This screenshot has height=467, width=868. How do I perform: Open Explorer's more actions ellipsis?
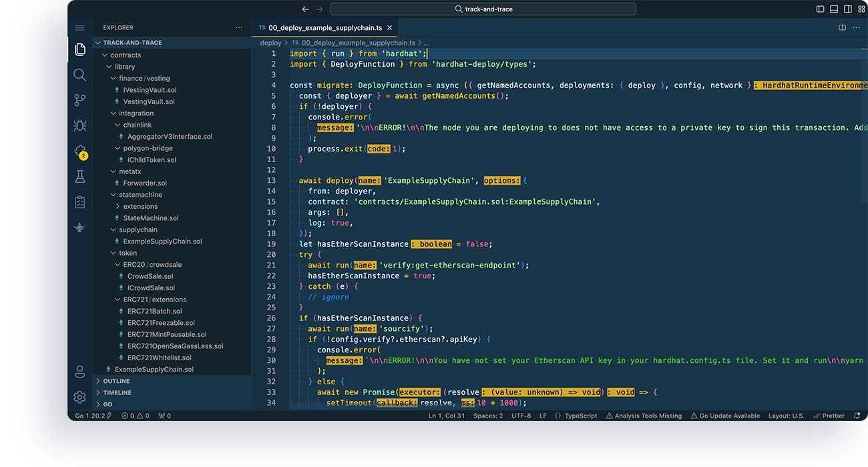[239, 28]
